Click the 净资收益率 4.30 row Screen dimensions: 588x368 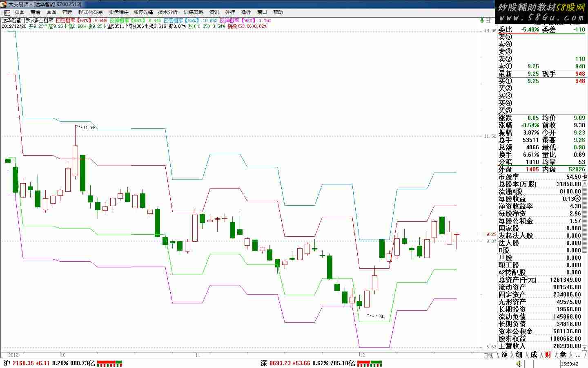tap(540, 206)
